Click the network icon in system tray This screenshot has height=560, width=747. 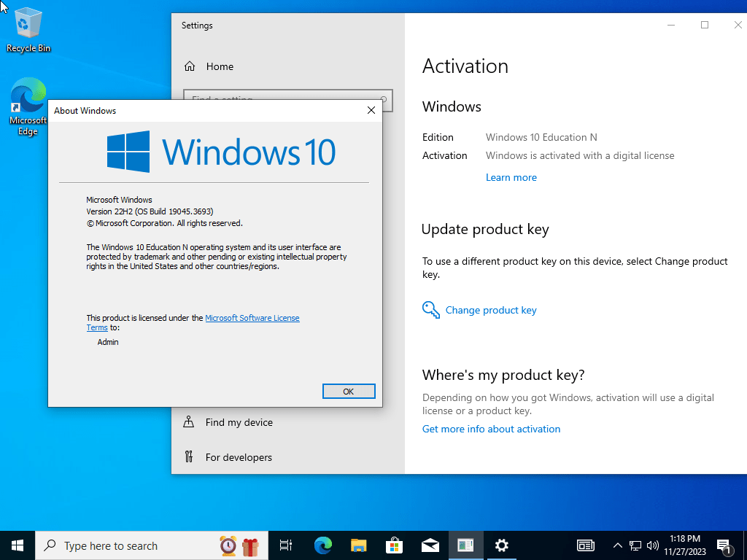635,545
